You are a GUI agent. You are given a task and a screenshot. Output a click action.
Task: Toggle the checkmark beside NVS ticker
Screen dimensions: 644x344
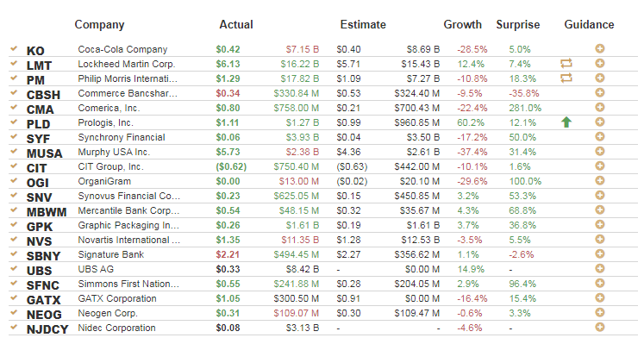(x=14, y=239)
